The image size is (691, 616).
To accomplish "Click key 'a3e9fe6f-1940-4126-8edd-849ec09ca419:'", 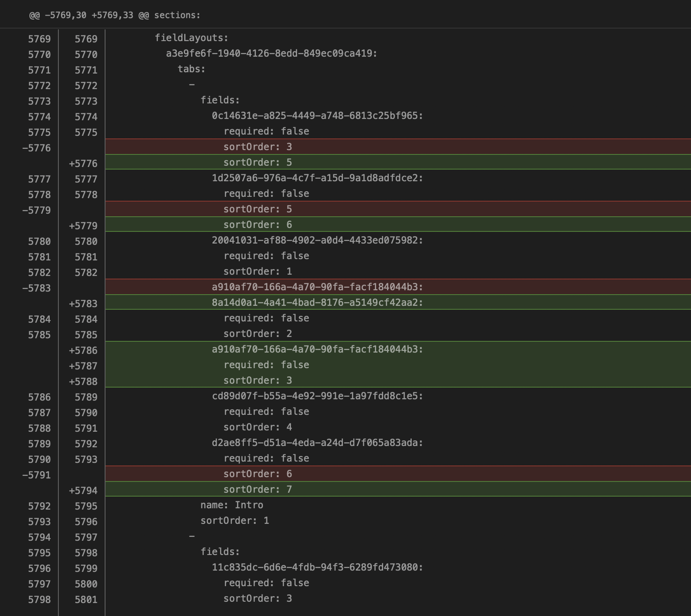I will 272,54.
